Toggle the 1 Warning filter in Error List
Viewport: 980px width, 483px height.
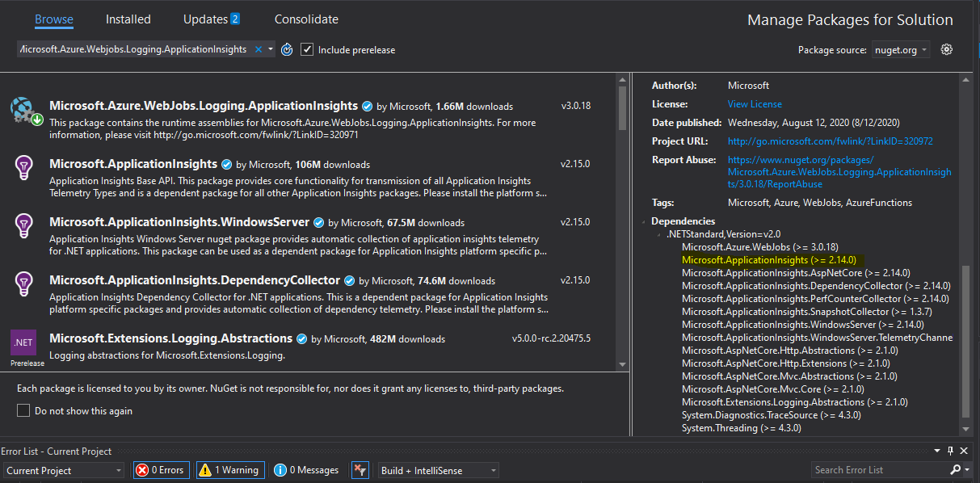point(230,469)
